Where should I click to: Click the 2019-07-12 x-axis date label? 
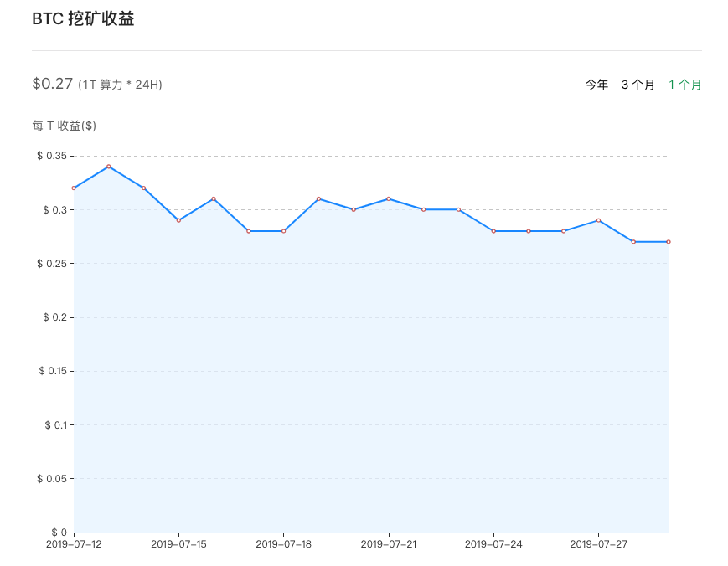(74, 543)
